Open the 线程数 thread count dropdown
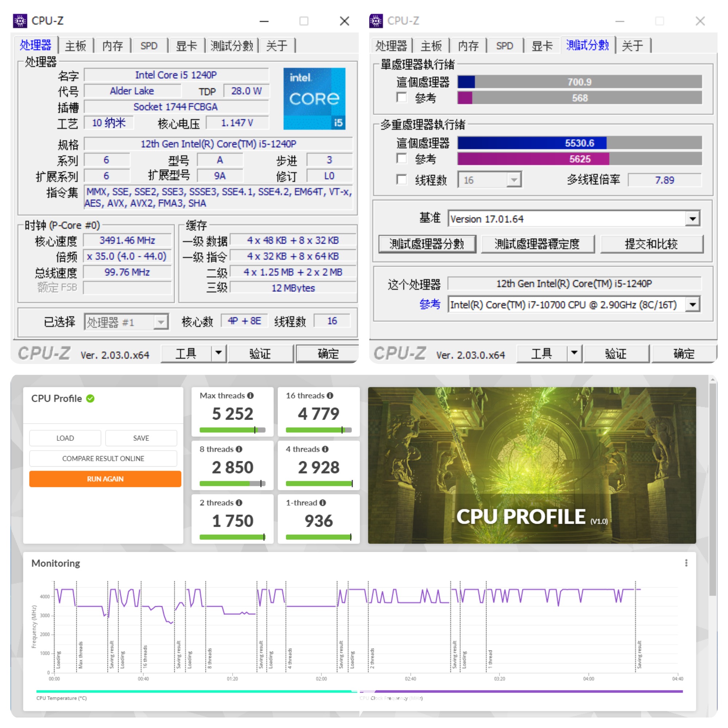Image resolution: width=728 pixels, height=728 pixels. tap(514, 180)
